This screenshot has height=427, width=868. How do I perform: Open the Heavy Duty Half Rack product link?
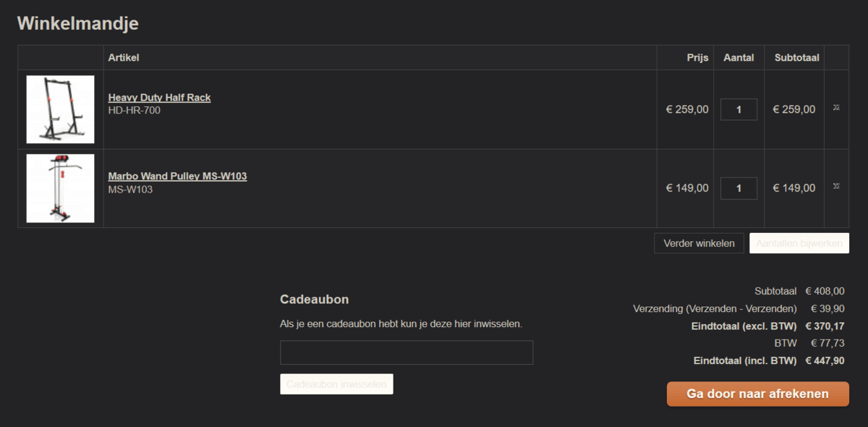click(159, 98)
